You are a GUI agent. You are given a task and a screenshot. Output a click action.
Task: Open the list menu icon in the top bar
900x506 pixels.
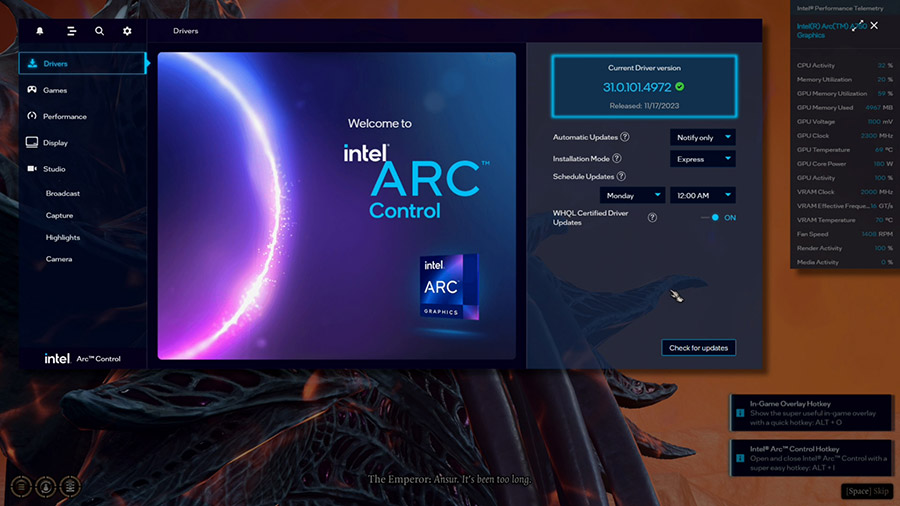[71, 31]
